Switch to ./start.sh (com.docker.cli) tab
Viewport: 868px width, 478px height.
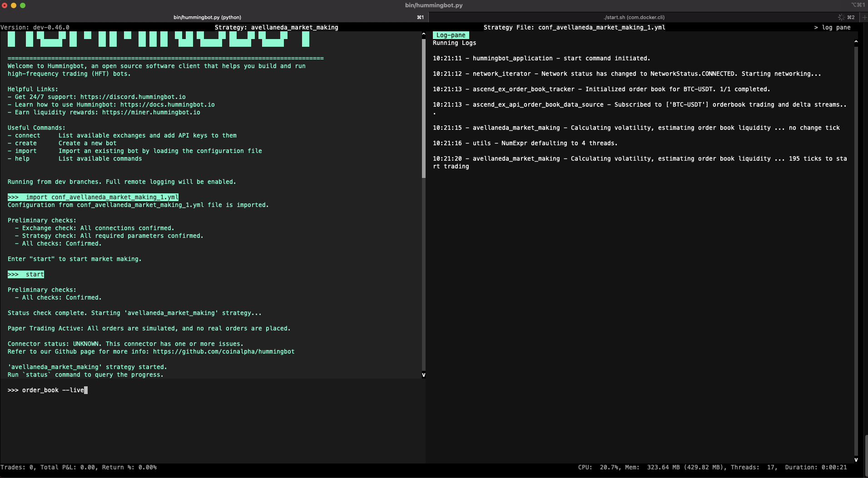tap(634, 17)
